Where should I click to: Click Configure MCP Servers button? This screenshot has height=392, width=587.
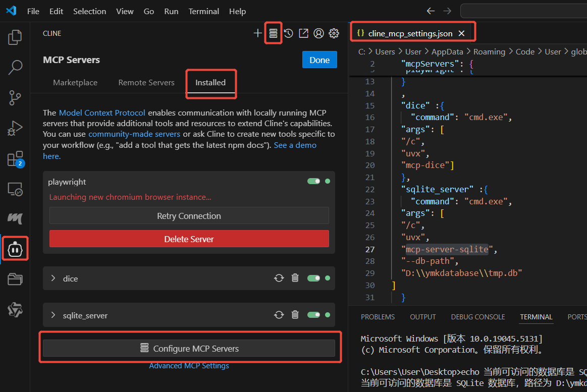(x=189, y=348)
